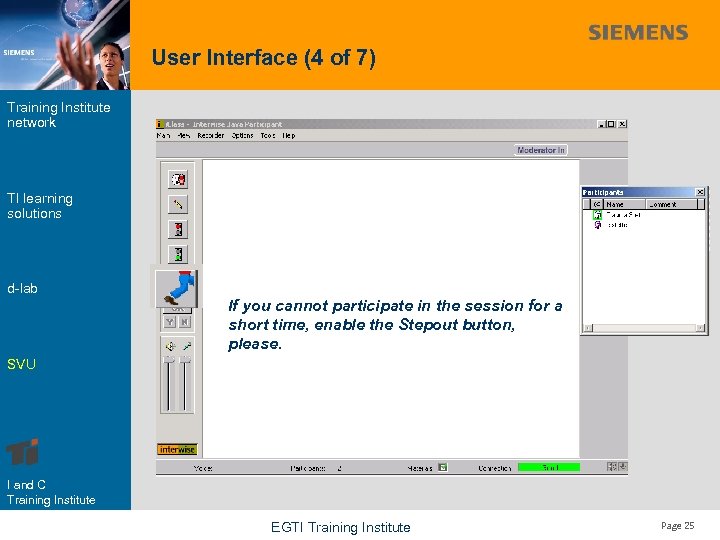
Task: Select the pencil note tool icon
Action: point(178,204)
